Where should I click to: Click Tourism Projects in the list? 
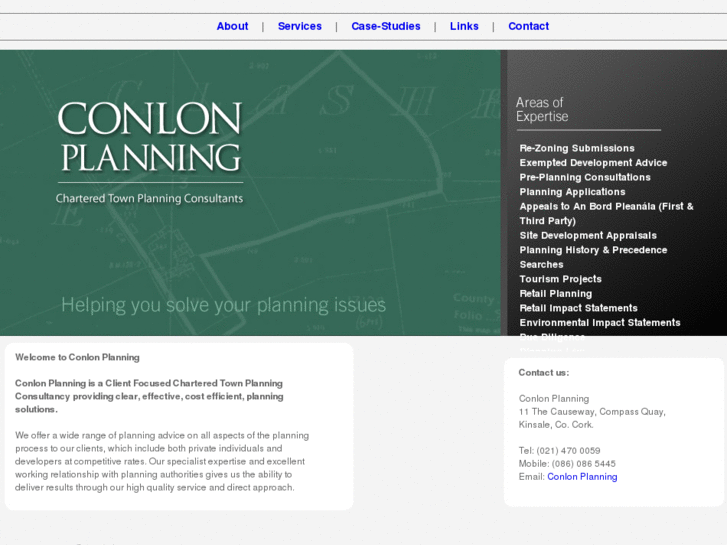click(x=560, y=279)
